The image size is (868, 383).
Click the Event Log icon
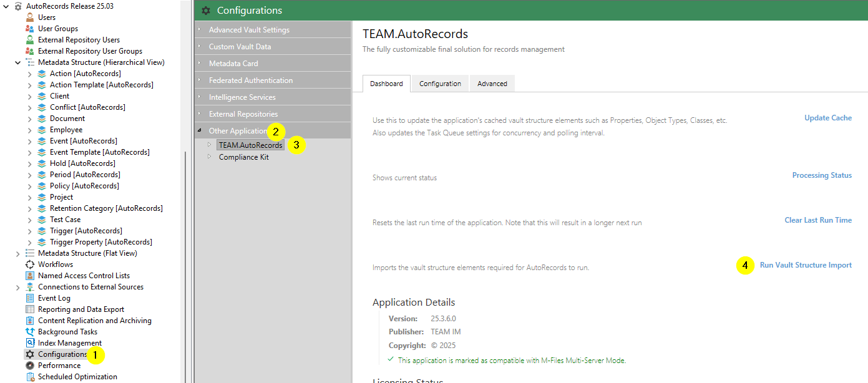(30, 298)
